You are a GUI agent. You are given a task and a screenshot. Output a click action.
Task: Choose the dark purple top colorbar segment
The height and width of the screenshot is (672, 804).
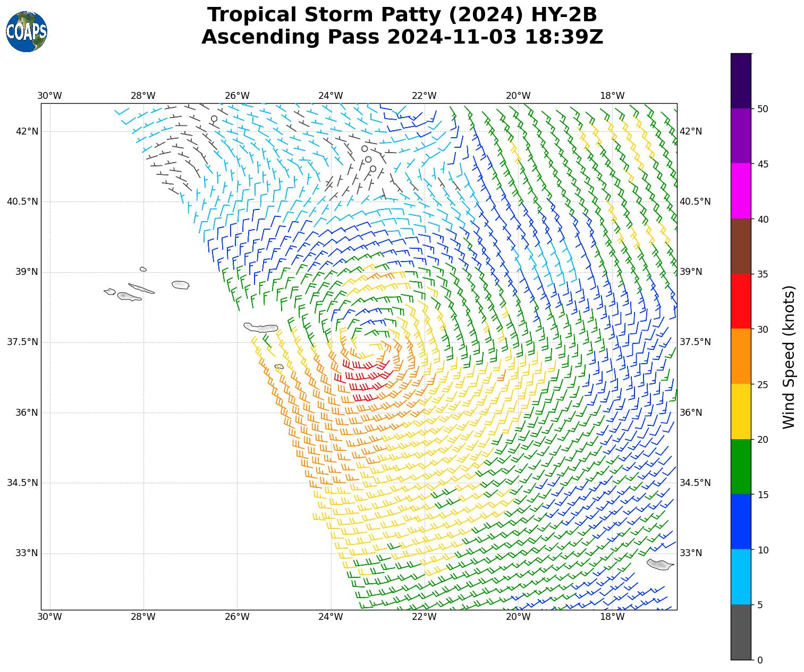[x=741, y=81]
